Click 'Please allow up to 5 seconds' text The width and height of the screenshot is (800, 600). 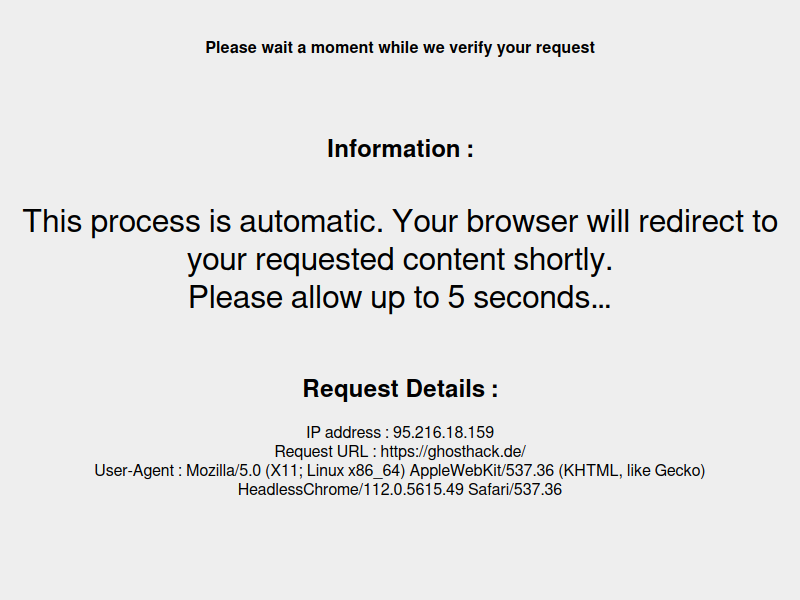(x=400, y=297)
